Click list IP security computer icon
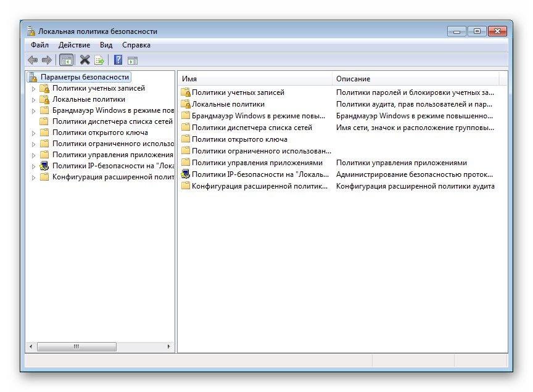533x392 pixels. pos(186,174)
